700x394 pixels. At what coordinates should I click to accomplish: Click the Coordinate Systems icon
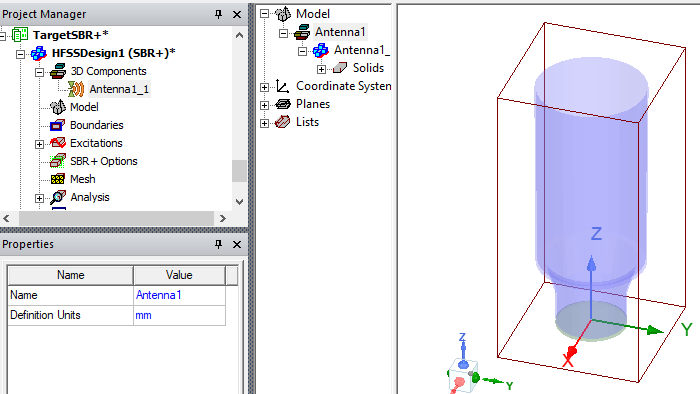[283, 86]
